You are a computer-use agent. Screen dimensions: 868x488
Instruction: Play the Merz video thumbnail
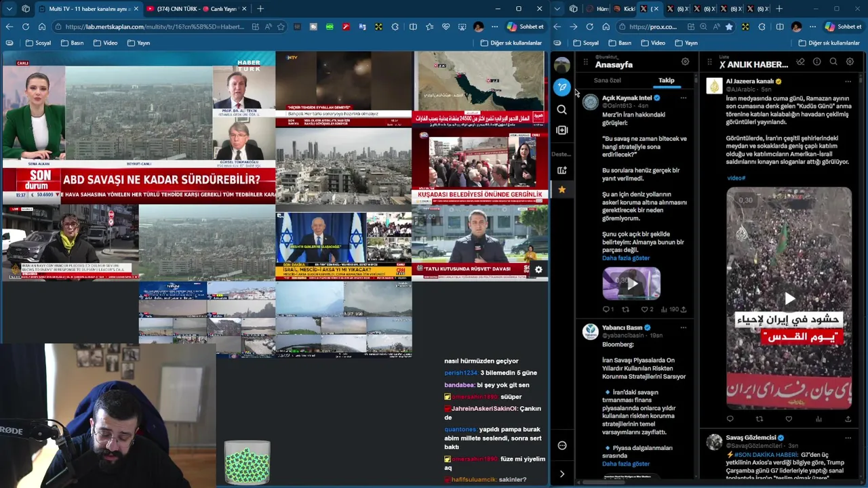click(631, 283)
